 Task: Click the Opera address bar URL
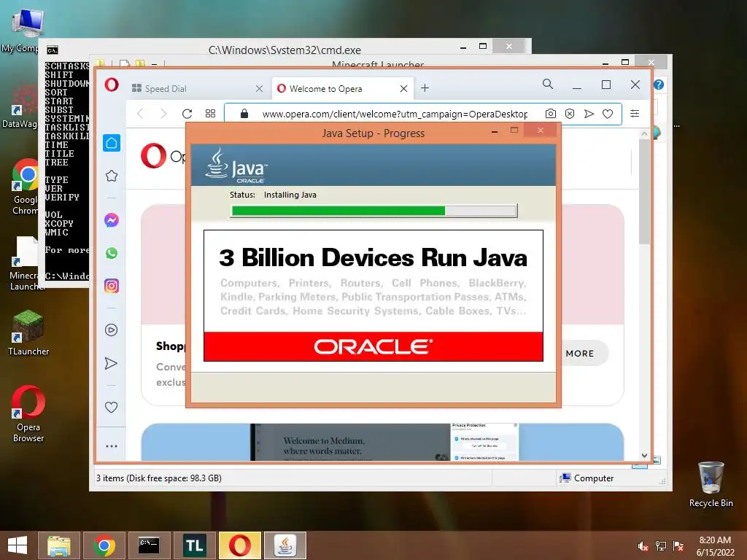[395, 114]
